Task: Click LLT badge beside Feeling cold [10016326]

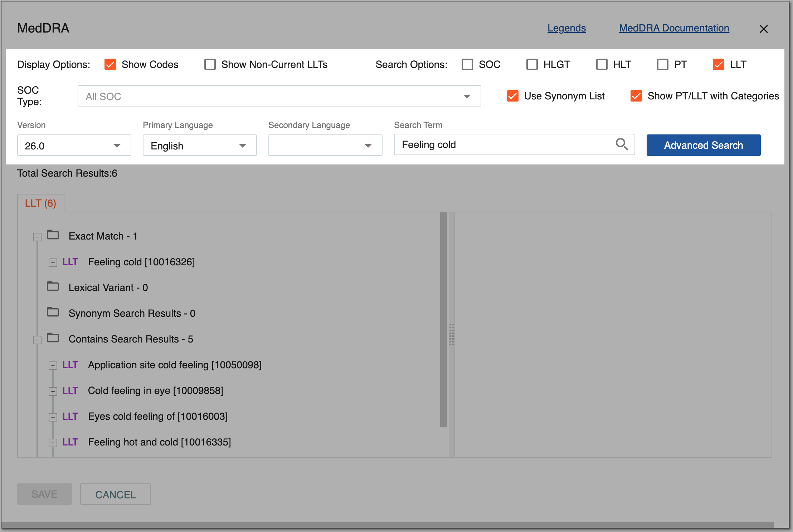Action: [70, 262]
